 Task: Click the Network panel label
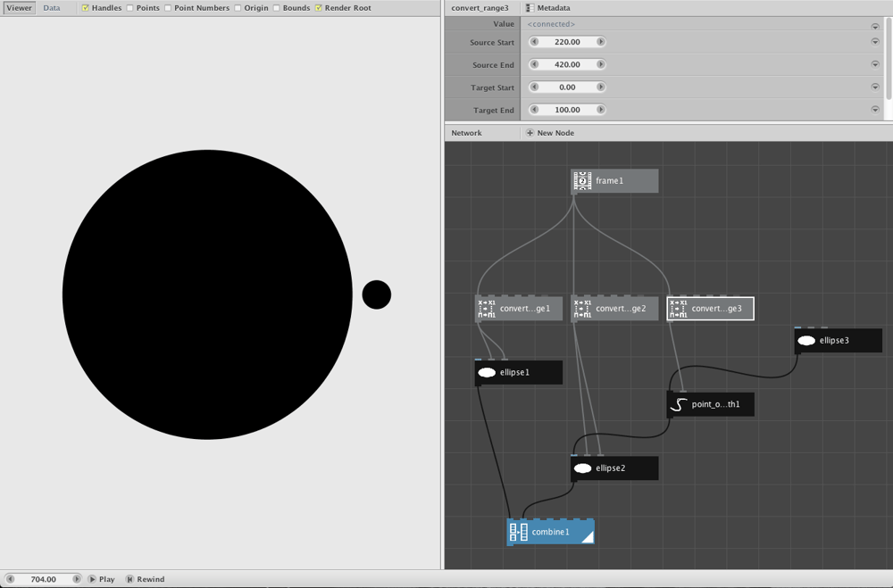[466, 133]
